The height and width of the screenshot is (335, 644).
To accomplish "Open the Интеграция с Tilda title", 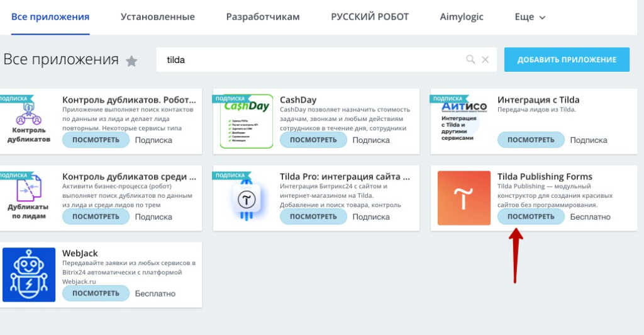I will [538, 100].
